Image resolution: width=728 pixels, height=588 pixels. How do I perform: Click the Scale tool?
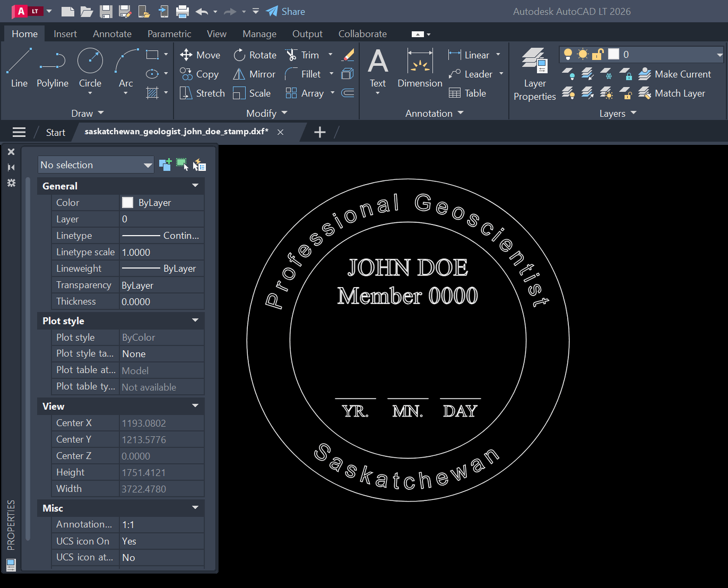tap(252, 93)
